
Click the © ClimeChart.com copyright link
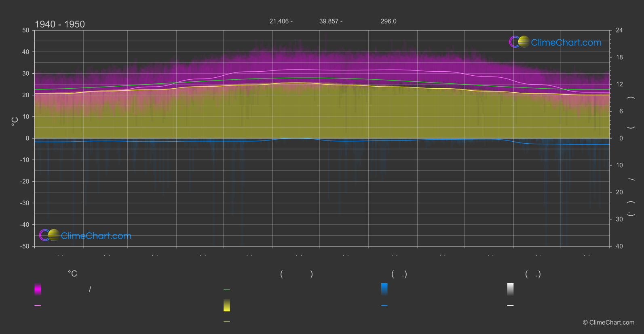[608, 323]
